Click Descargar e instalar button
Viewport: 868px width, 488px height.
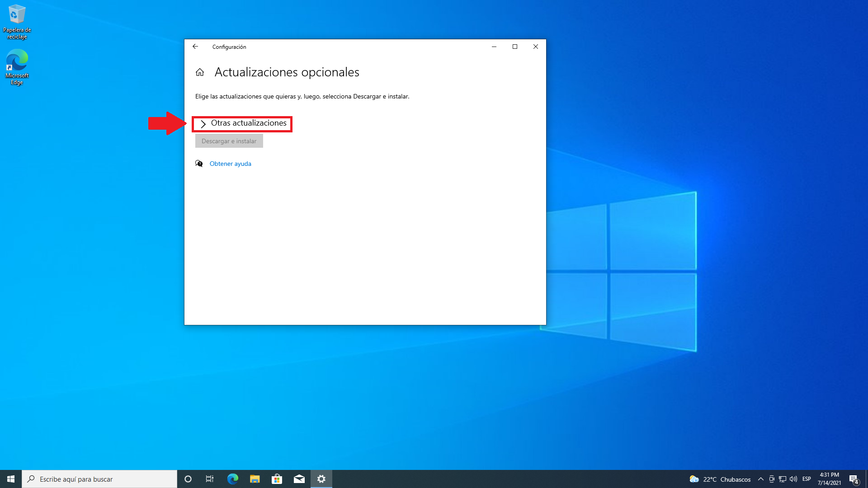229,141
